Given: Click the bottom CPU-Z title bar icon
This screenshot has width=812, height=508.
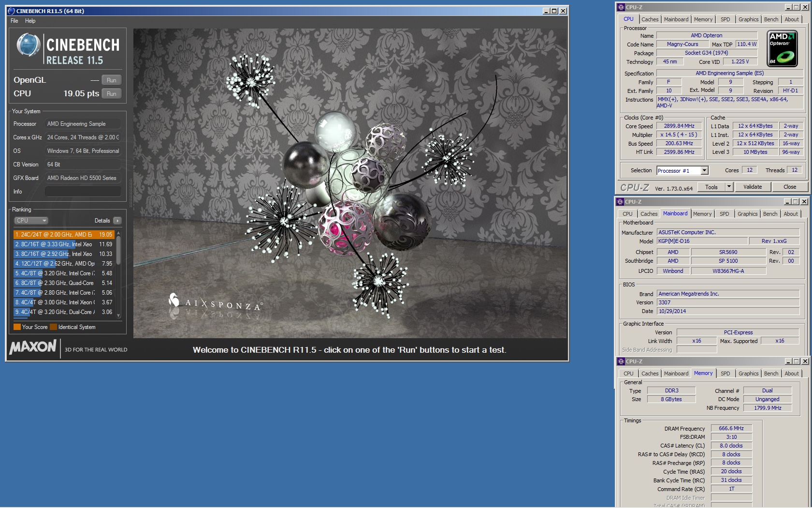Looking at the screenshot, I should click(621, 361).
